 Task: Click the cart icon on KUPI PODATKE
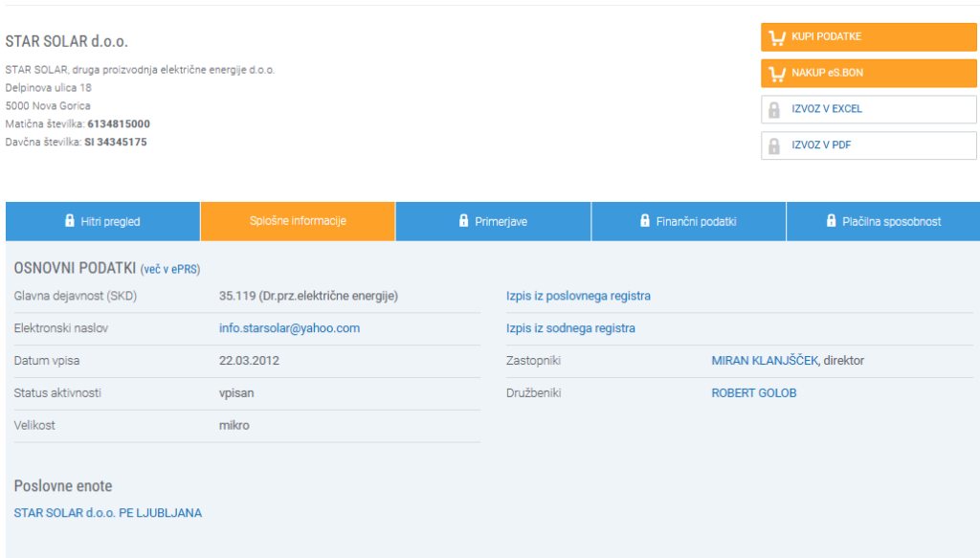777,37
